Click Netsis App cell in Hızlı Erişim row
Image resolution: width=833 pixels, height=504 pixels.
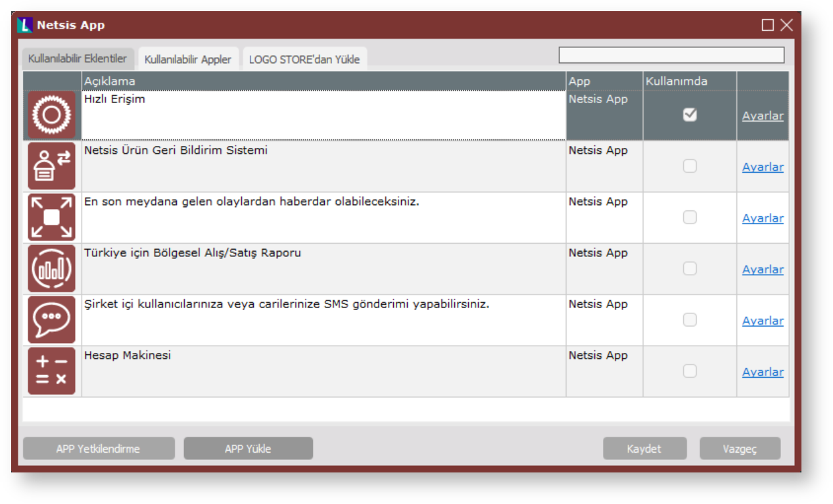[x=604, y=115]
